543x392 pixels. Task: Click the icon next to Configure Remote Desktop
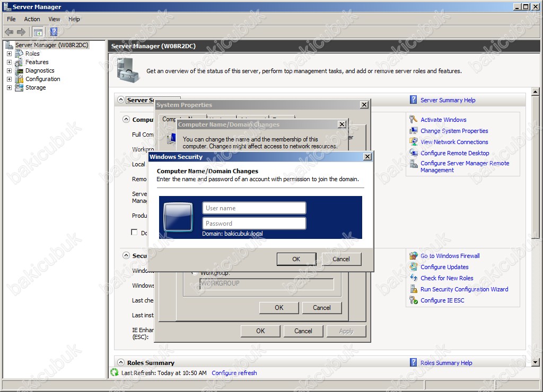click(413, 153)
